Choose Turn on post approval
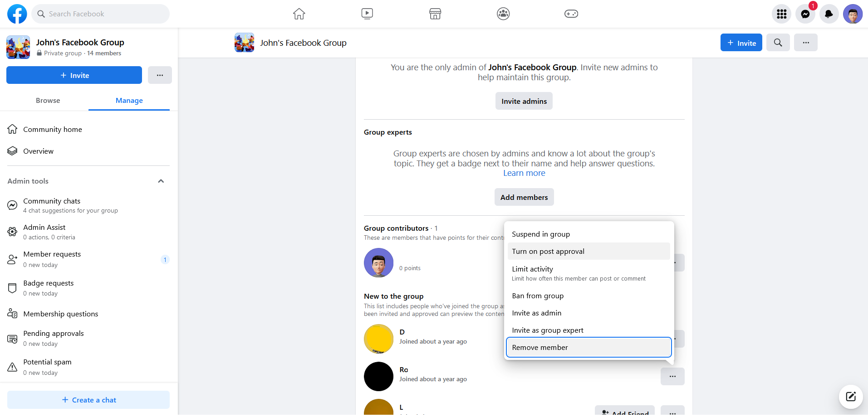Screen dimensions: 868x417 [x=589, y=251]
